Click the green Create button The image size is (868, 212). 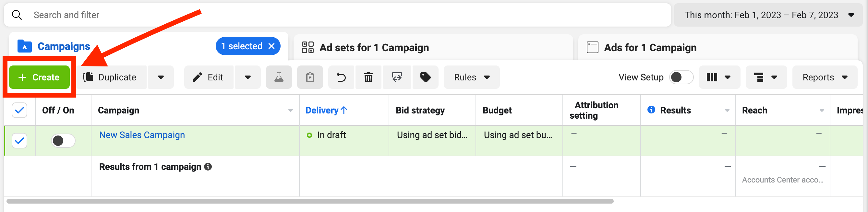40,77
